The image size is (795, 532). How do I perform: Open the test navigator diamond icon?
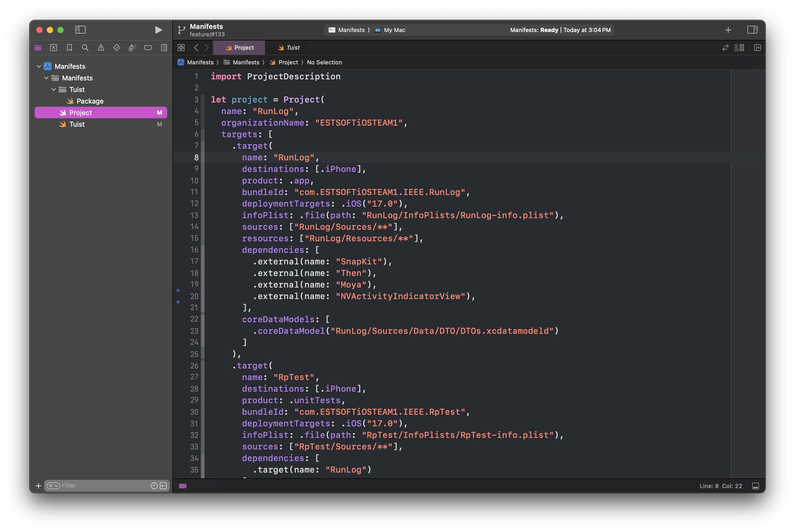pyautogui.click(x=116, y=48)
